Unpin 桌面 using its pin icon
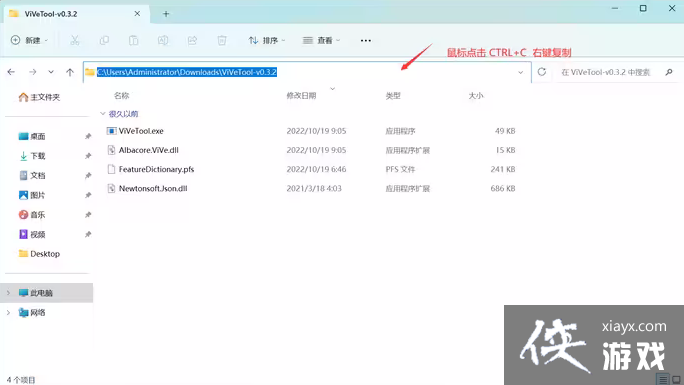The height and width of the screenshot is (385, 684). (88, 136)
